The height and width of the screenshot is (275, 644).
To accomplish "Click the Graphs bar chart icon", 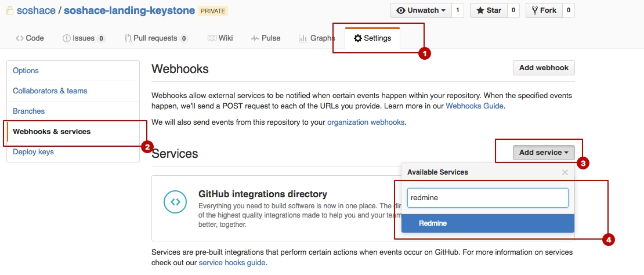I will coord(303,38).
